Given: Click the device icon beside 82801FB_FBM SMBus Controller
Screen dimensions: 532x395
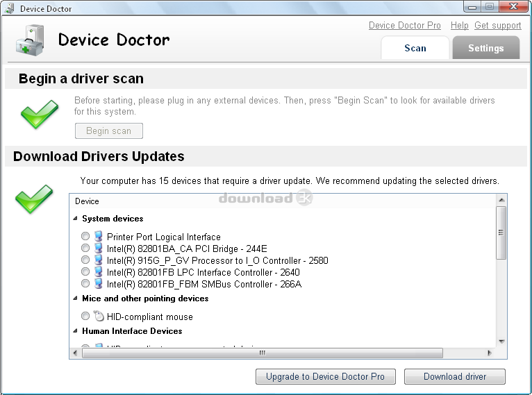Looking at the screenshot, I should pos(99,283).
